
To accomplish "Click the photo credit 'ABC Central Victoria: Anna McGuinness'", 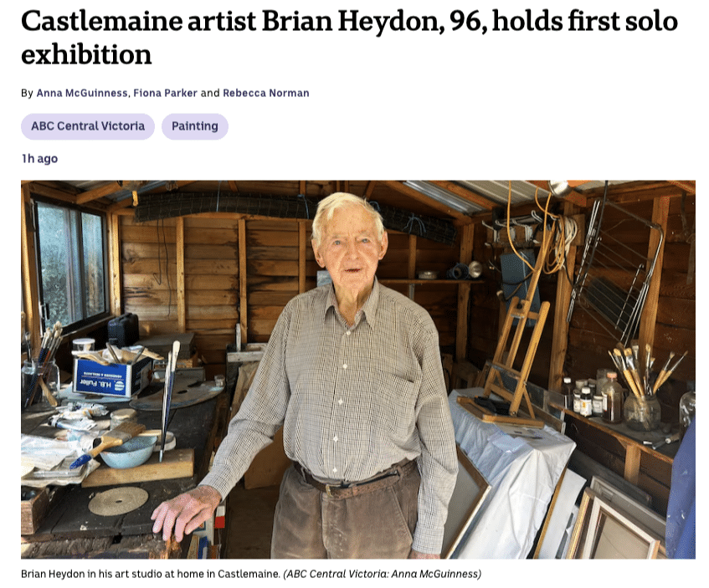I will pyautogui.click(x=382, y=574).
